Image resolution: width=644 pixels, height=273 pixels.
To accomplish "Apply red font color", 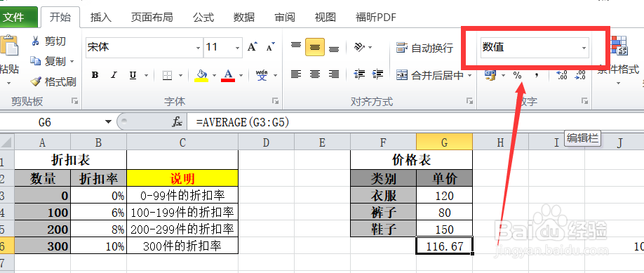I will coord(228,75).
